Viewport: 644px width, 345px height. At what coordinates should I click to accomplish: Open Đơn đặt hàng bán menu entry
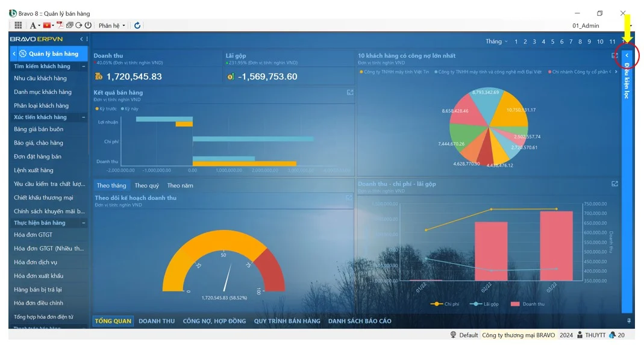point(37,157)
